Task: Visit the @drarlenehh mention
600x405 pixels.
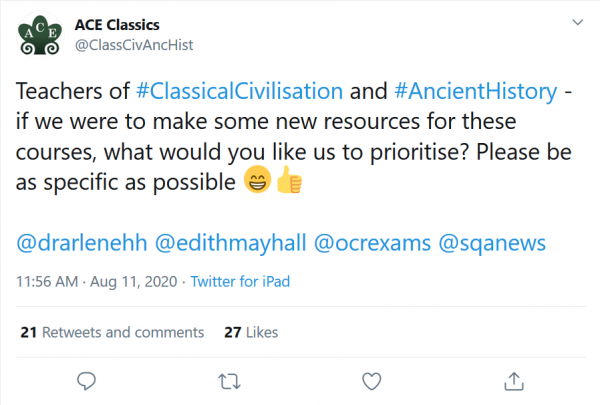Action: coord(82,243)
